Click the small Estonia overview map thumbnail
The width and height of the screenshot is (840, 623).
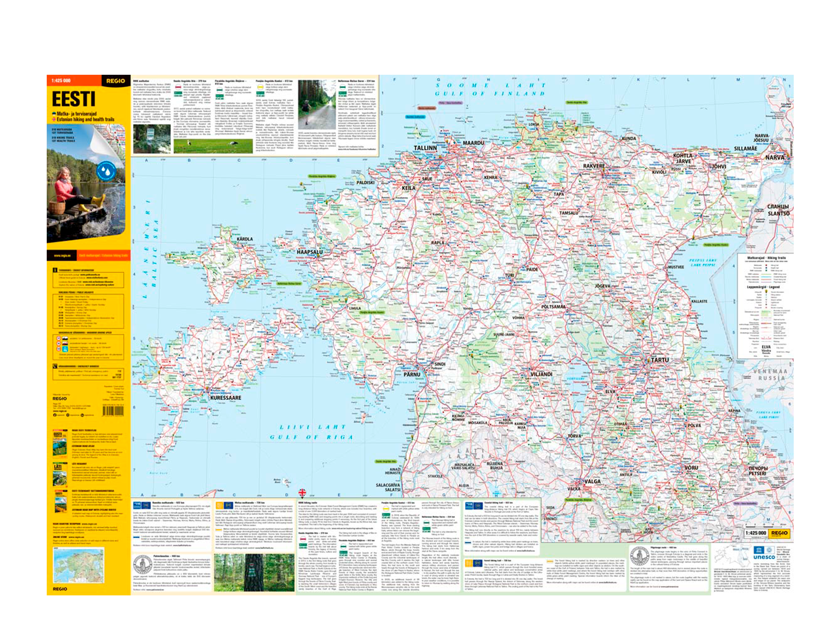(x=78, y=565)
